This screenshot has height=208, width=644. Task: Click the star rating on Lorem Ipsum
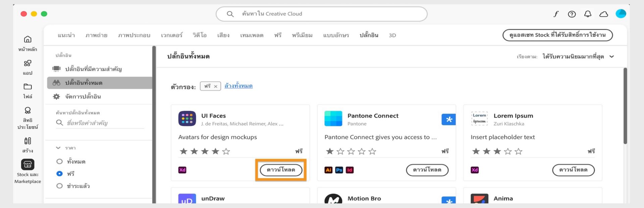click(x=497, y=151)
